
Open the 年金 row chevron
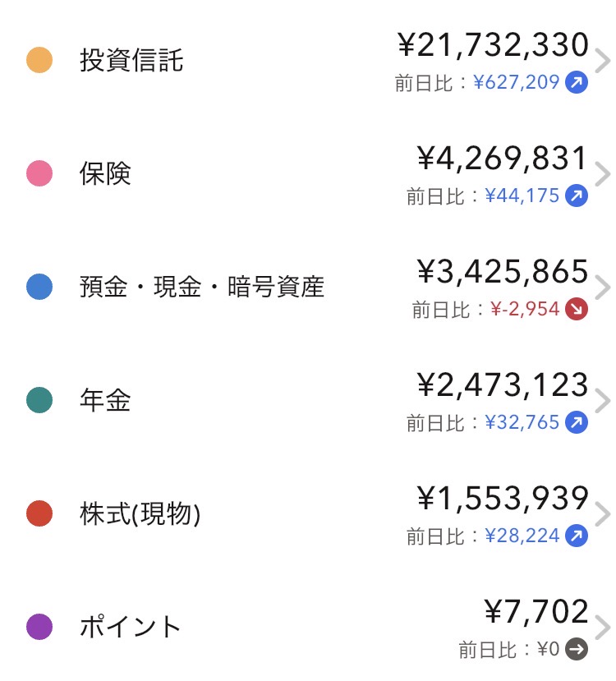(603, 402)
